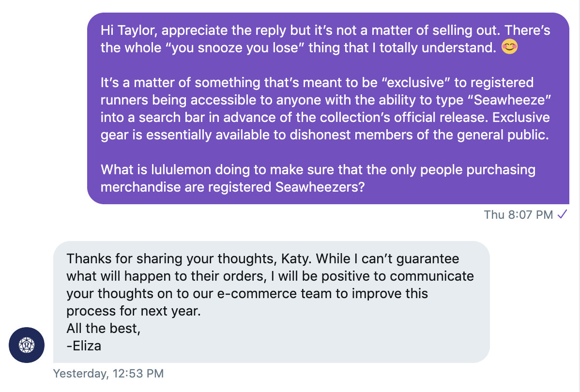This screenshot has height=392, width=580.
Task: Click the word "Seawheezers?" ending the message
Action: (320, 187)
